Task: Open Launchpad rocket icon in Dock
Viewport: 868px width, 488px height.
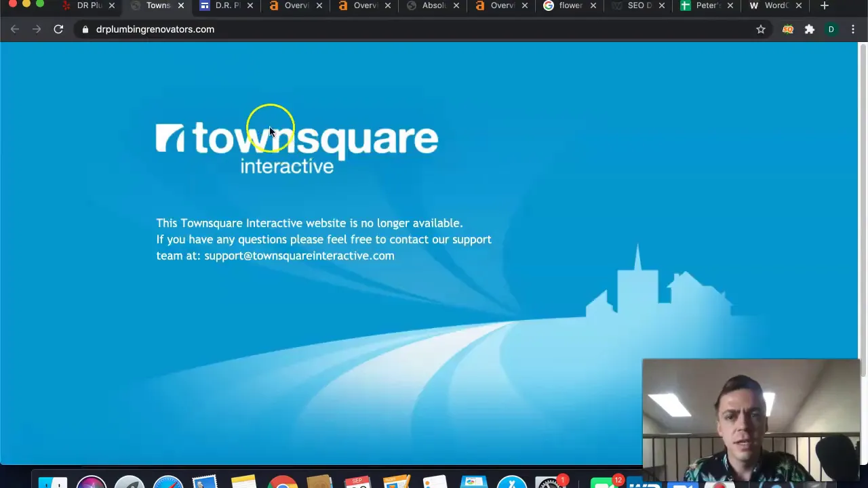Action: point(129,482)
